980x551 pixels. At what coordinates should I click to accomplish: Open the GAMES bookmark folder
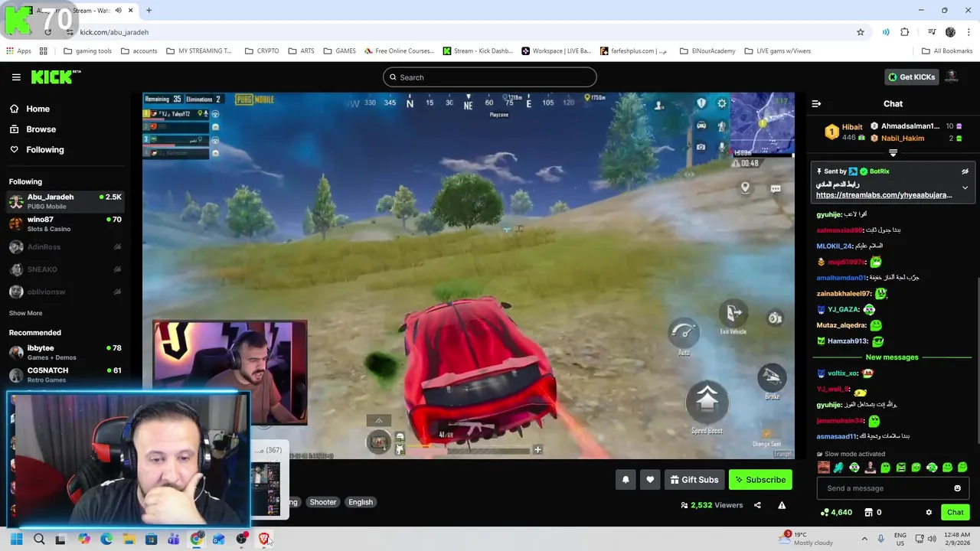pyautogui.click(x=339, y=51)
